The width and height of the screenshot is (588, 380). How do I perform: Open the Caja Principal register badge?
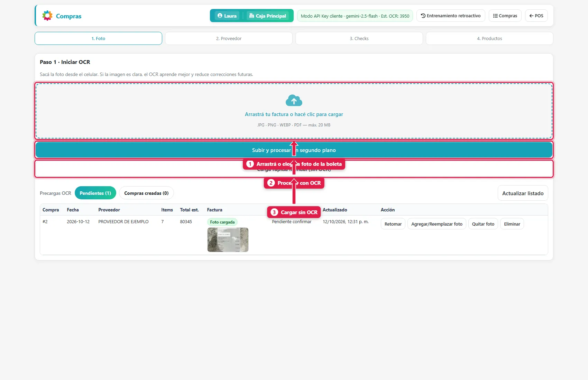pyautogui.click(x=268, y=16)
